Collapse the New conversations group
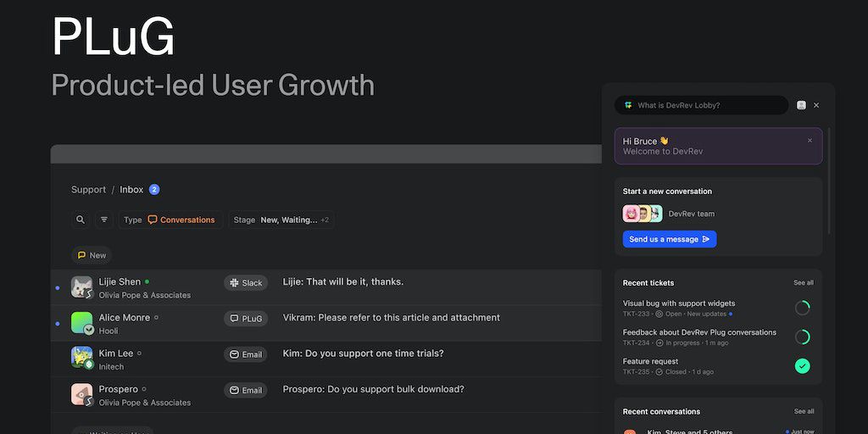 click(x=92, y=255)
